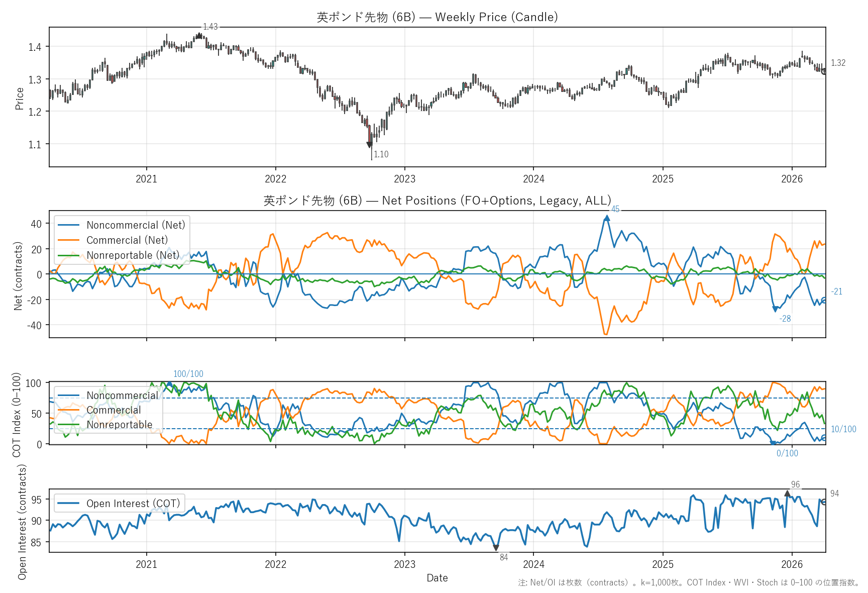868x593 pixels.
Task: Click the orange Commercial (Net) legend line
Action: tap(69, 240)
